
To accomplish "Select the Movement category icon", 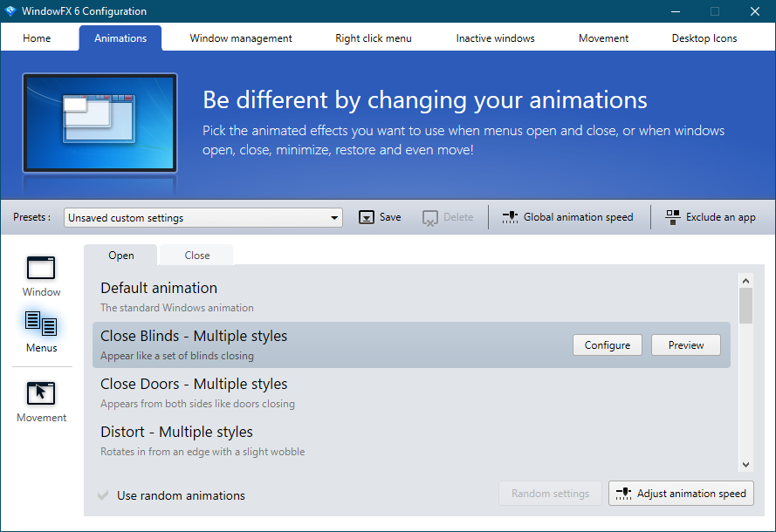I will pyautogui.click(x=41, y=393).
